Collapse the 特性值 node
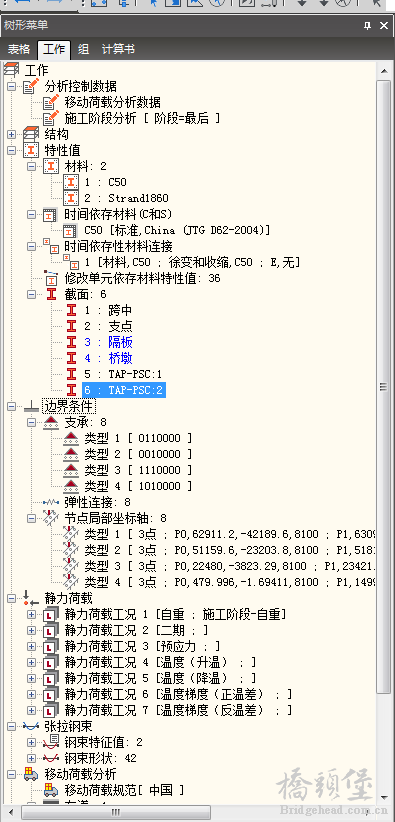Viewport: 395px width, 822px height. 11,150
